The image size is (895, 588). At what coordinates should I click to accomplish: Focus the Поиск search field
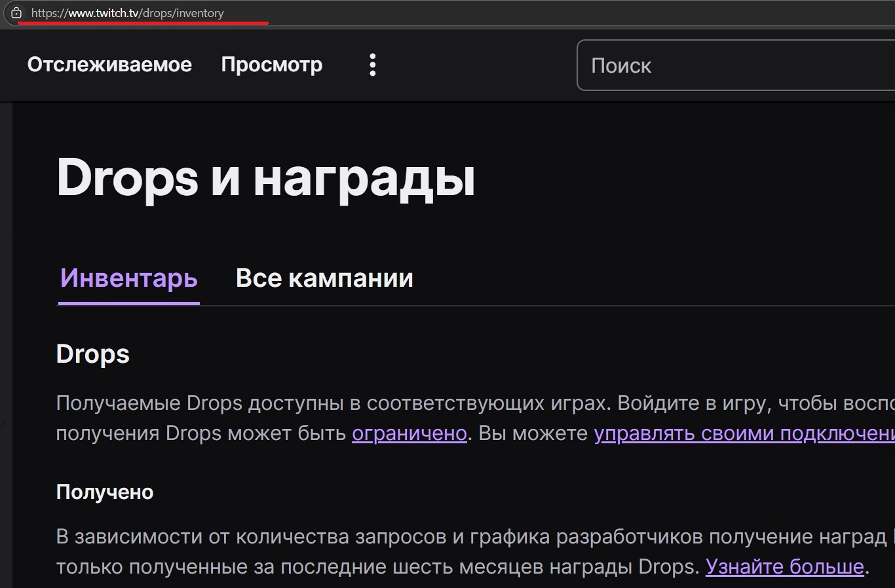pyautogui.click(x=736, y=65)
